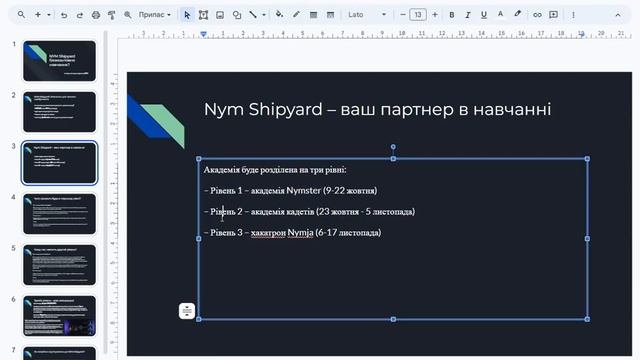Open the text color picker
This screenshot has height=360, width=640.
[x=500, y=15]
